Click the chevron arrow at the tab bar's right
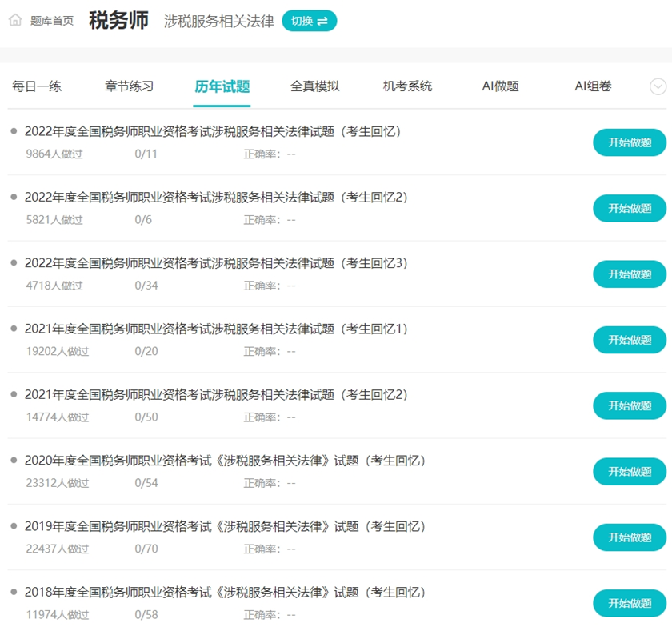This screenshot has height=627, width=672. pyautogui.click(x=657, y=86)
